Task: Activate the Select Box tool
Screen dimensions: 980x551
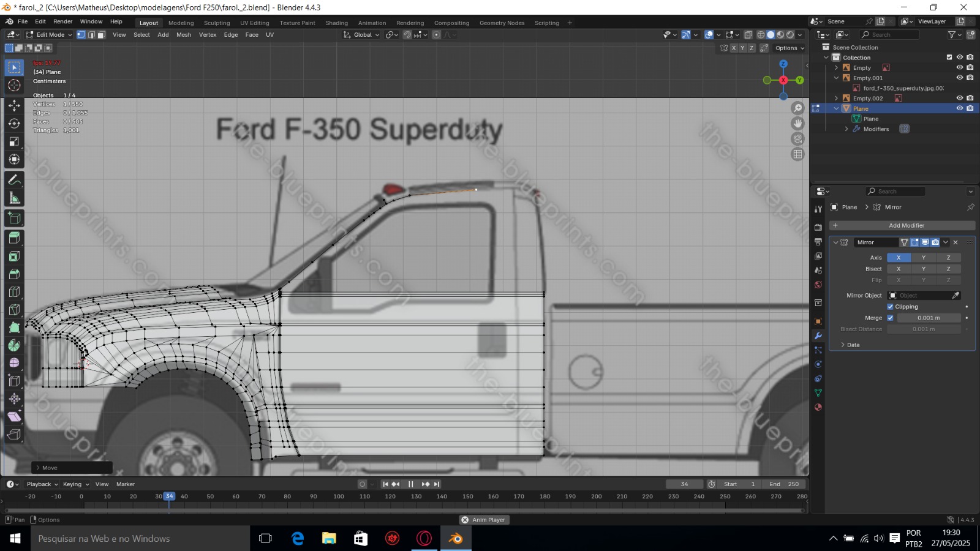Action: pyautogui.click(x=14, y=67)
